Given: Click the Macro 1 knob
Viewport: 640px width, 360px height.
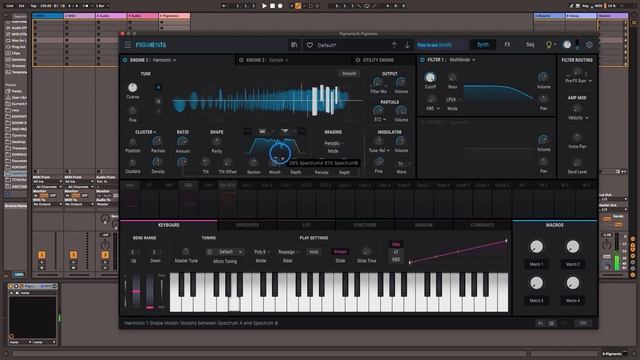Looking at the screenshot, I should (536, 247).
